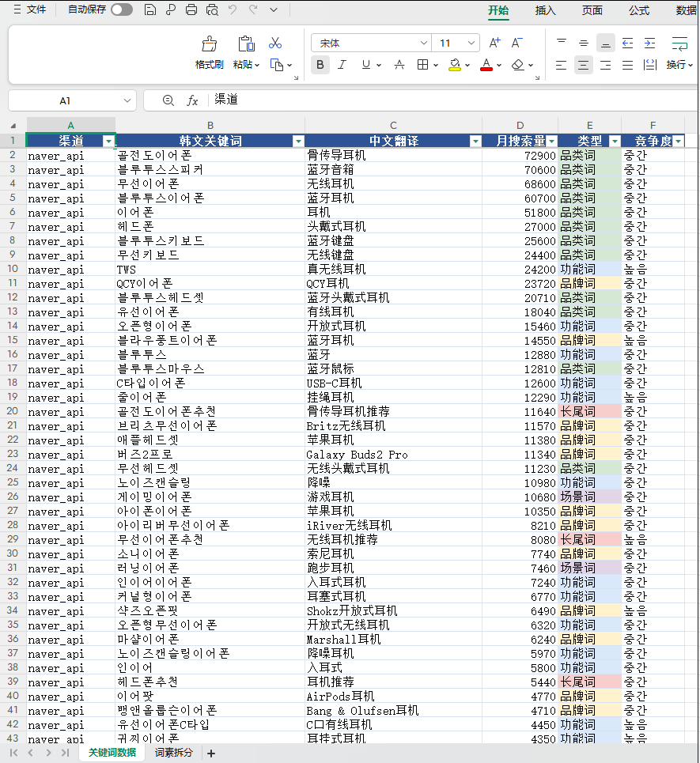This screenshot has width=700, height=763.
Task: Open the 宋体 font name dropdown
Action: point(423,43)
